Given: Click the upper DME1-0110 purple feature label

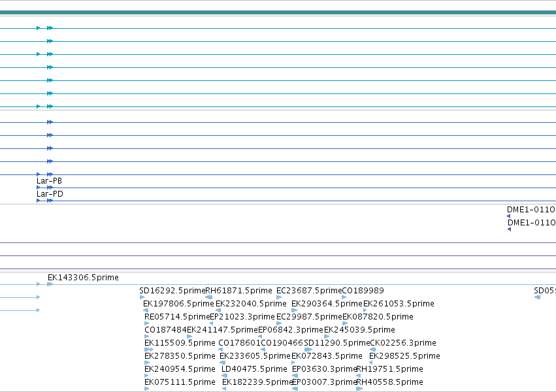Looking at the screenshot, I should pyautogui.click(x=531, y=210).
